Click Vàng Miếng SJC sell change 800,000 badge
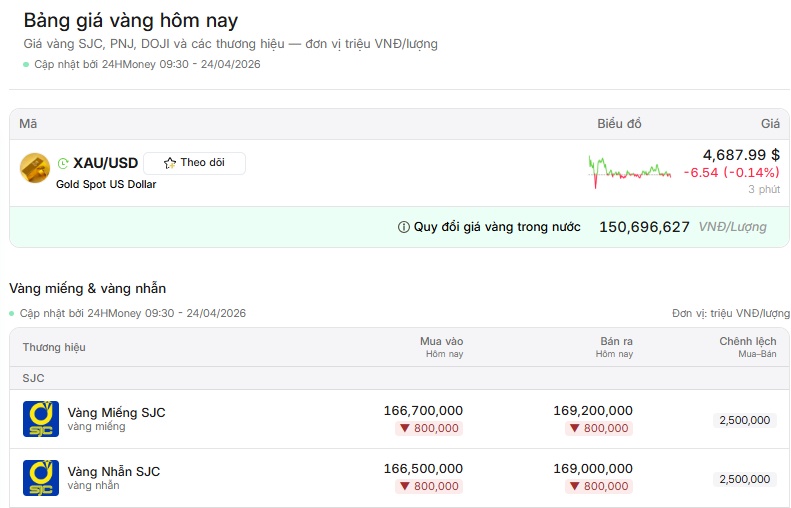Screen dimensions: 791x508 [x=599, y=428]
